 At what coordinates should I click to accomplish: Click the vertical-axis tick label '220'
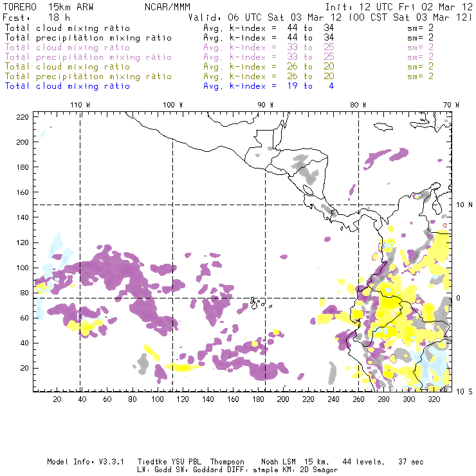point(23,117)
